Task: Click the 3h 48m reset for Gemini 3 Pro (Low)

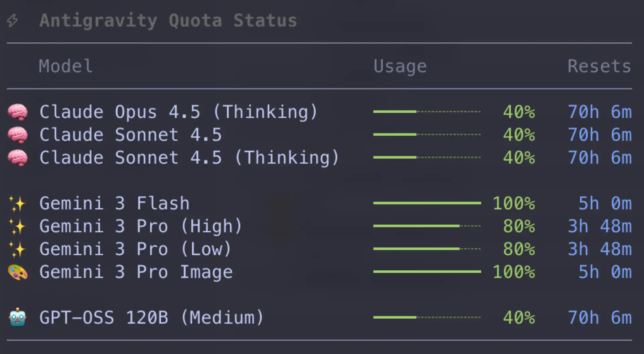Action: (600, 249)
